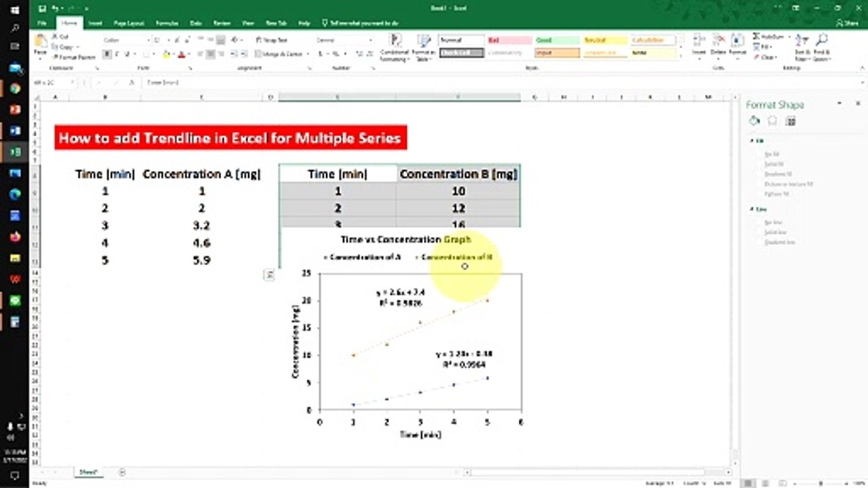Toggle Bold formatting
This screenshot has height=488, width=868.
[107, 54]
